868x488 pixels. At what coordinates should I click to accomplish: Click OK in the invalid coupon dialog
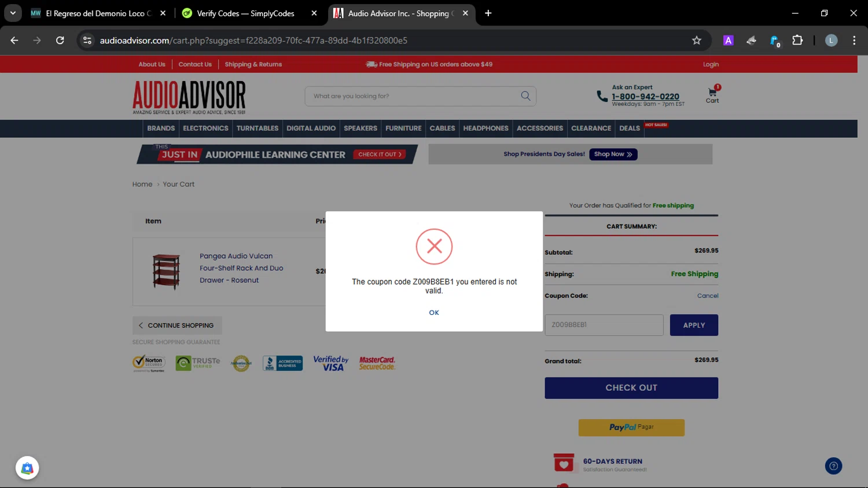pos(434,313)
